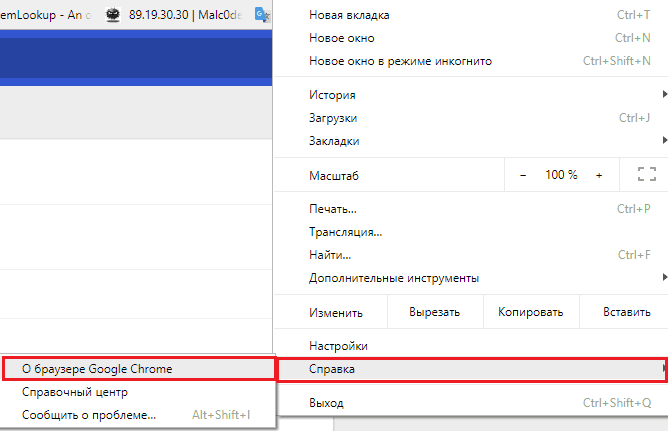The width and height of the screenshot is (668, 431).
Task: Open 'Новое окно в режиме инкогнито'
Action: point(471,61)
